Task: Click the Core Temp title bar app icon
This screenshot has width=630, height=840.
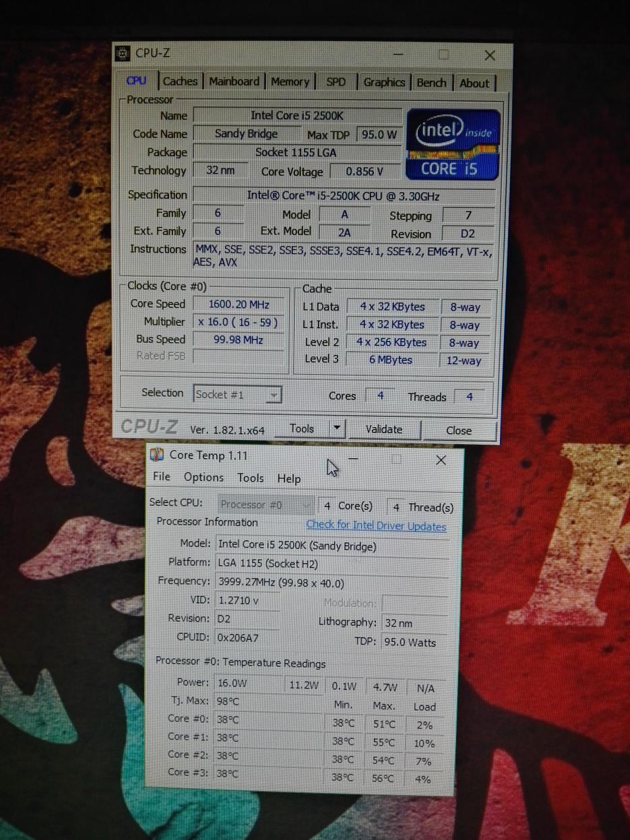Action: 156,455
